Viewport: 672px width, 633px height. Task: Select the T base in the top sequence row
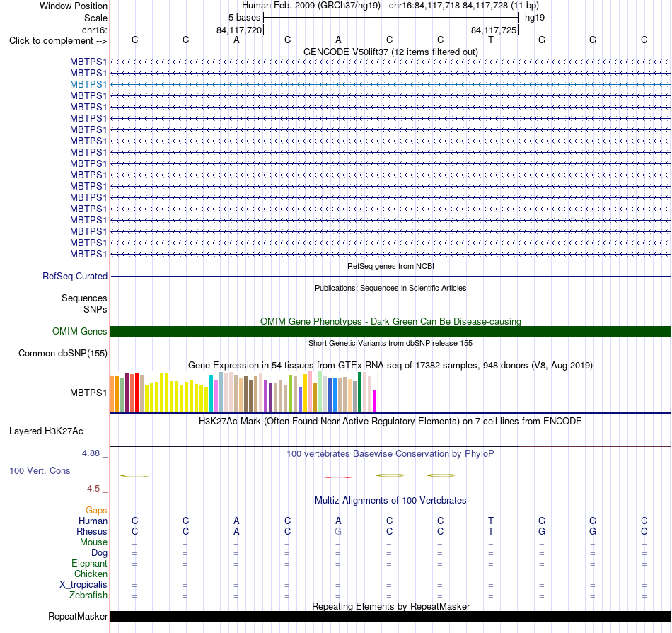pos(491,40)
